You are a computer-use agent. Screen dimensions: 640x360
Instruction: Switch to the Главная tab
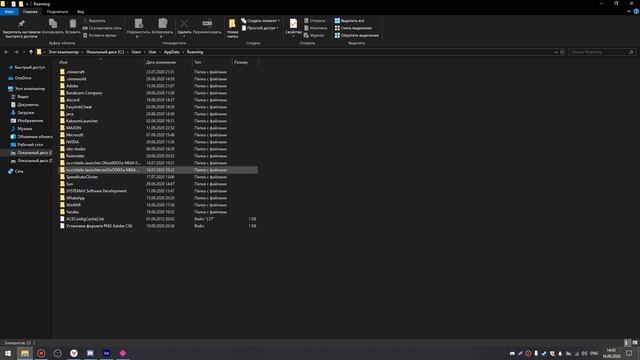click(x=30, y=12)
